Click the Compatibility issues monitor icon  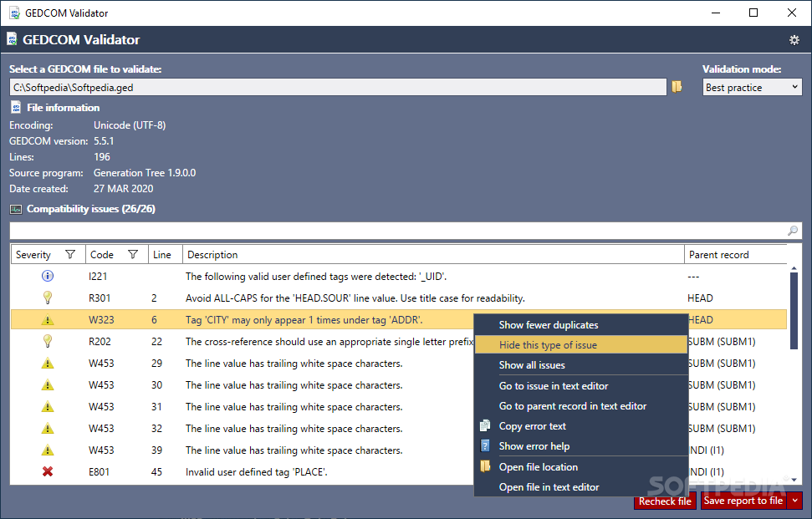click(x=16, y=209)
